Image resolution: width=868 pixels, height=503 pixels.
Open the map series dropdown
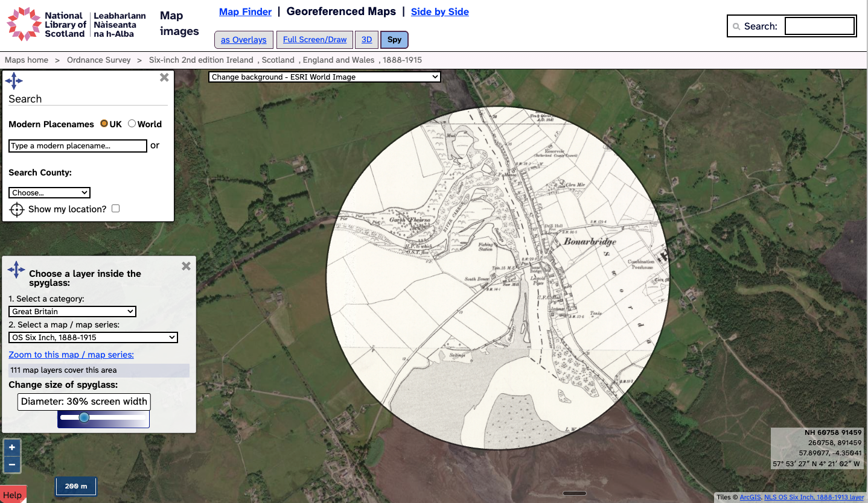pos(93,338)
